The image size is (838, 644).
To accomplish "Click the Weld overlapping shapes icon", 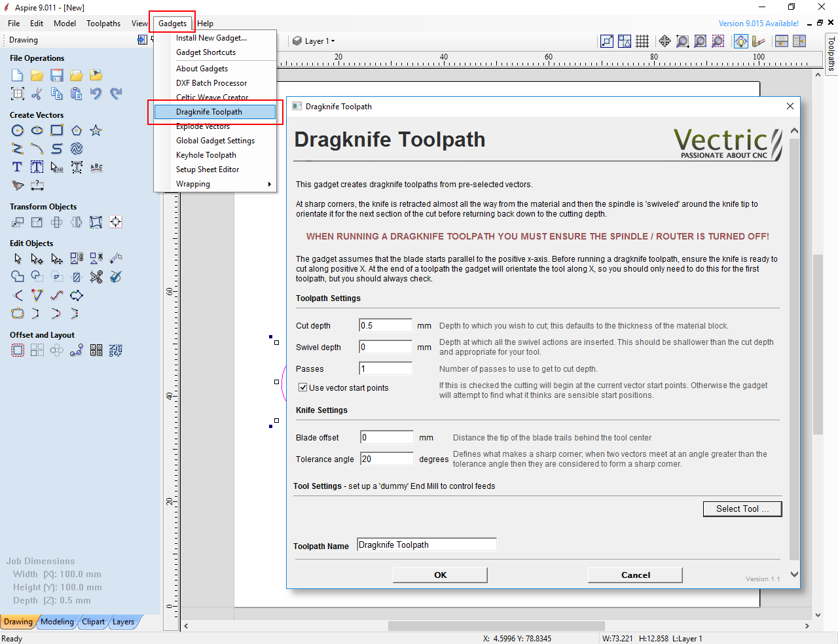I will click(18, 277).
